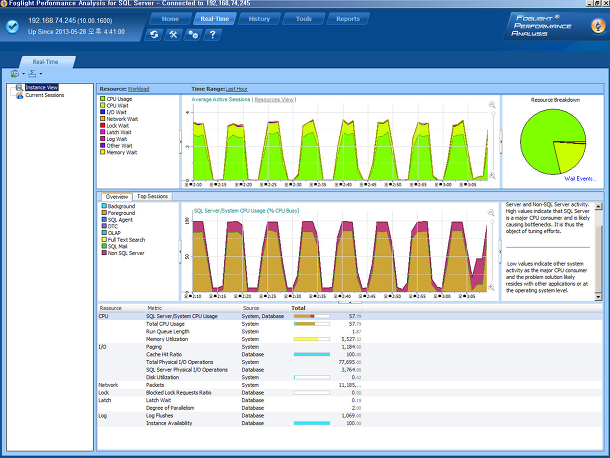Image resolution: width=610 pixels, height=458 pixels.
Task: Click the Resource Breakdown pie chart
Action: pos(553,142)
